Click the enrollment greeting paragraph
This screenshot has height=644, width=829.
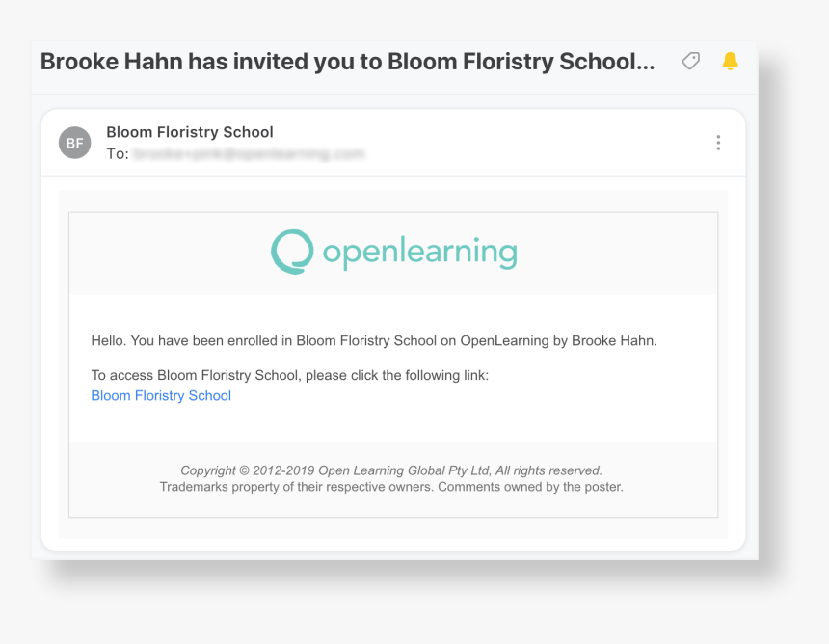(374, 340)
